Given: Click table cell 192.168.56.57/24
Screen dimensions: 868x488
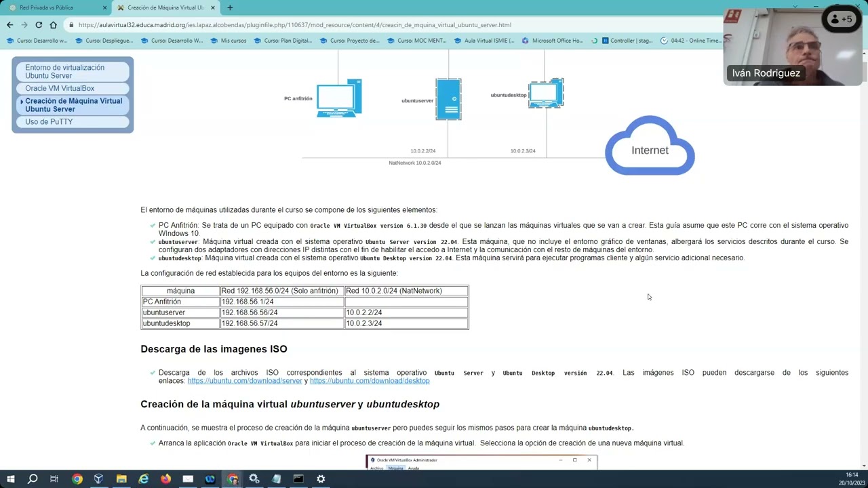Looking at the screenshot, I should (282, 323).
